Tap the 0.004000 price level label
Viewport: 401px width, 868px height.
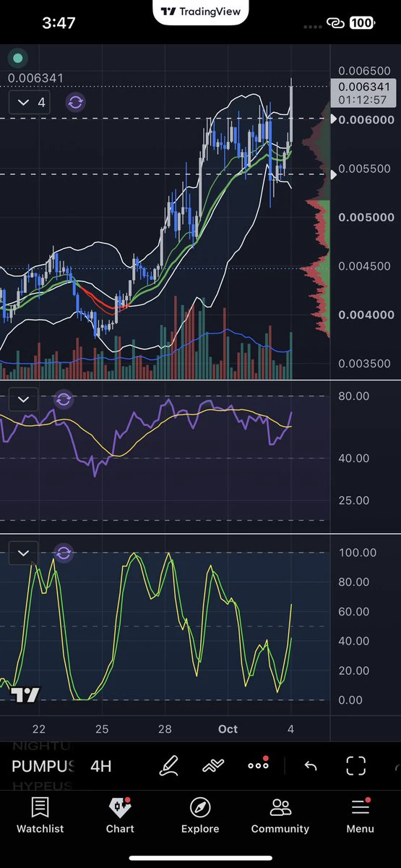(x=366, y=315)
